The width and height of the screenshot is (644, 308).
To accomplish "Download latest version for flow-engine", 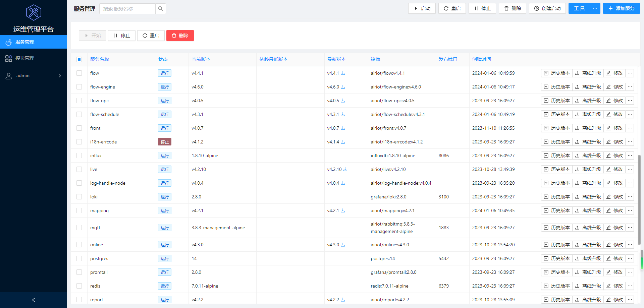I will tap(343, 87).
